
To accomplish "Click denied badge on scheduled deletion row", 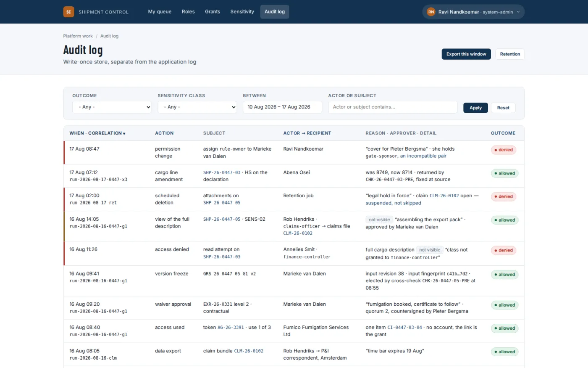I will pos(504,196).
